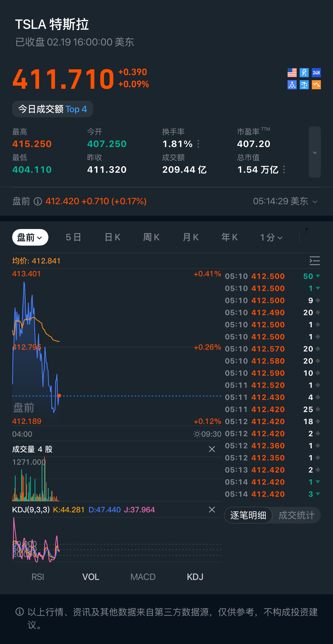Switch to the 成交统计 tab

click(x=296, y=515)
